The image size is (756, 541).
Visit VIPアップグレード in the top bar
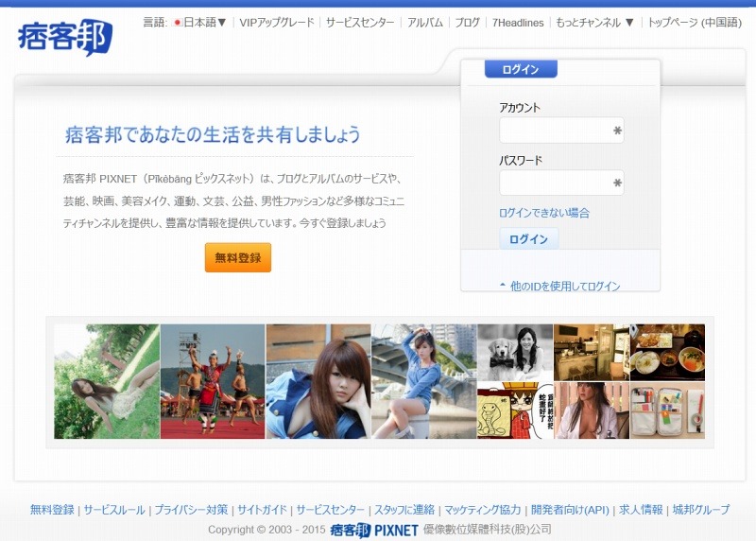[277, 22]
